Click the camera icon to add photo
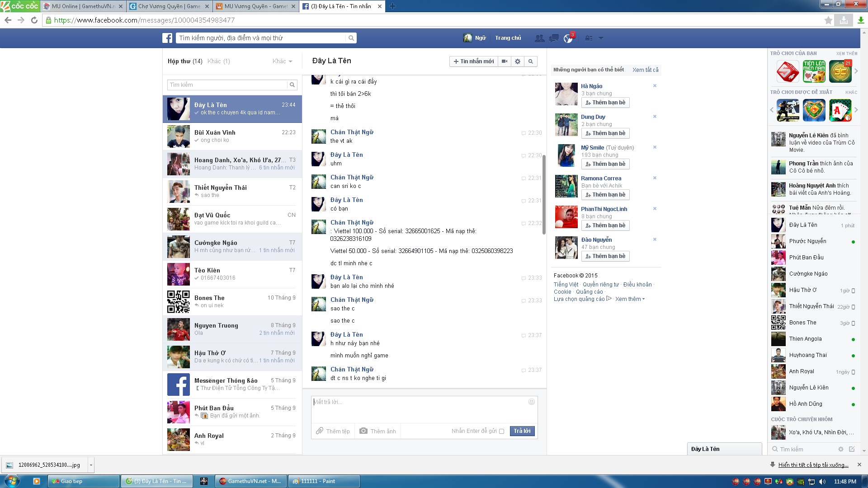The image size is (868, 488). tap(363, 431)
